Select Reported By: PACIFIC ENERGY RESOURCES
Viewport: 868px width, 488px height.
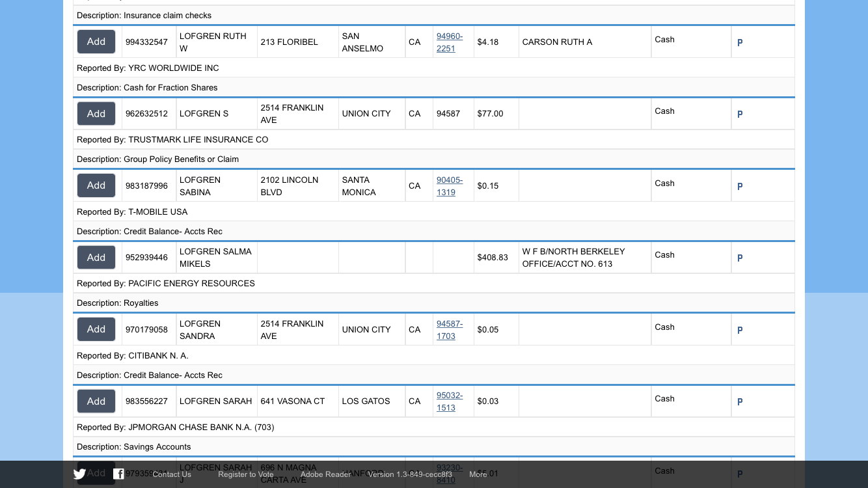coord(166,284)
